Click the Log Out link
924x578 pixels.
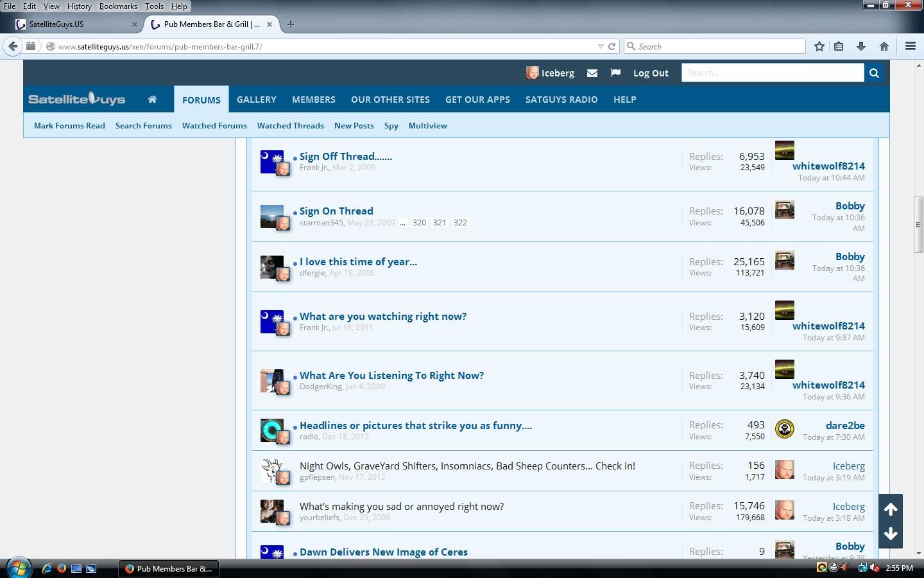[651, 73]
